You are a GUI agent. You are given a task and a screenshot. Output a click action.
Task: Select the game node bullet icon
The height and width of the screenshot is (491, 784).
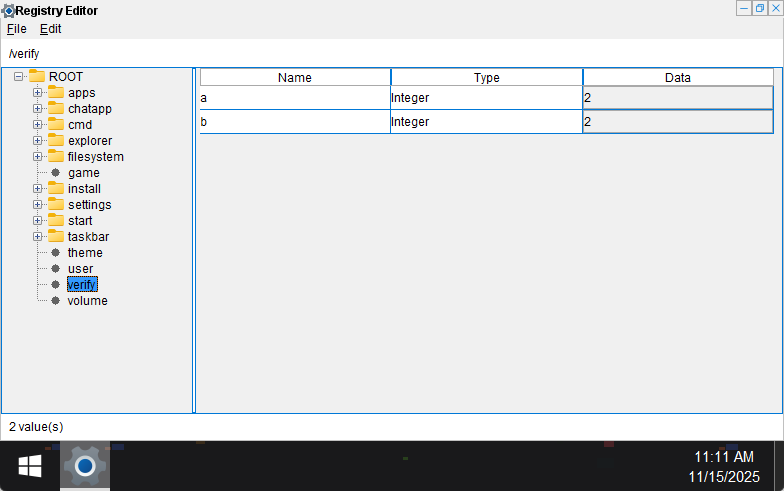(55, 173)
